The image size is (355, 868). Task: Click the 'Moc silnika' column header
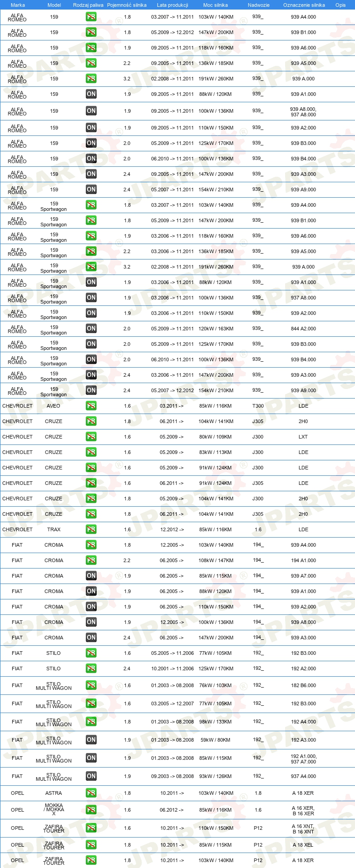pyautogui.click(x=216, y=5)
